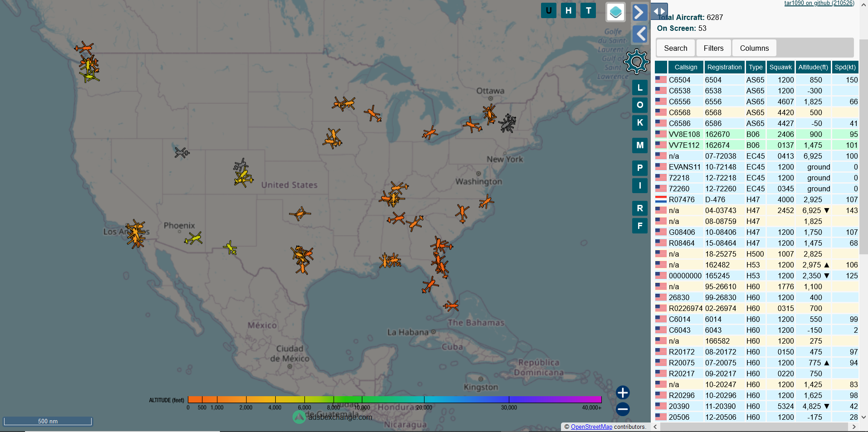Click the table horizontal scrollbar left arrow
868x432 pixels.
tap(655, 427)
